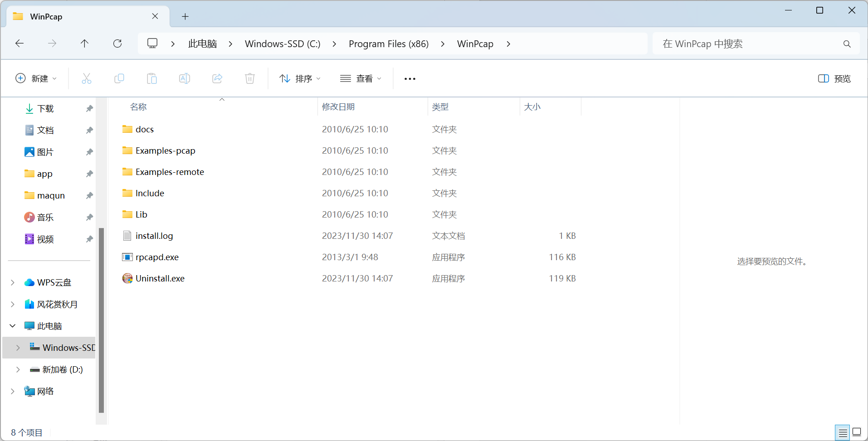Expand the 新加卷 (D:) drive node
868x441 pixels.
[x=18, y=369]
